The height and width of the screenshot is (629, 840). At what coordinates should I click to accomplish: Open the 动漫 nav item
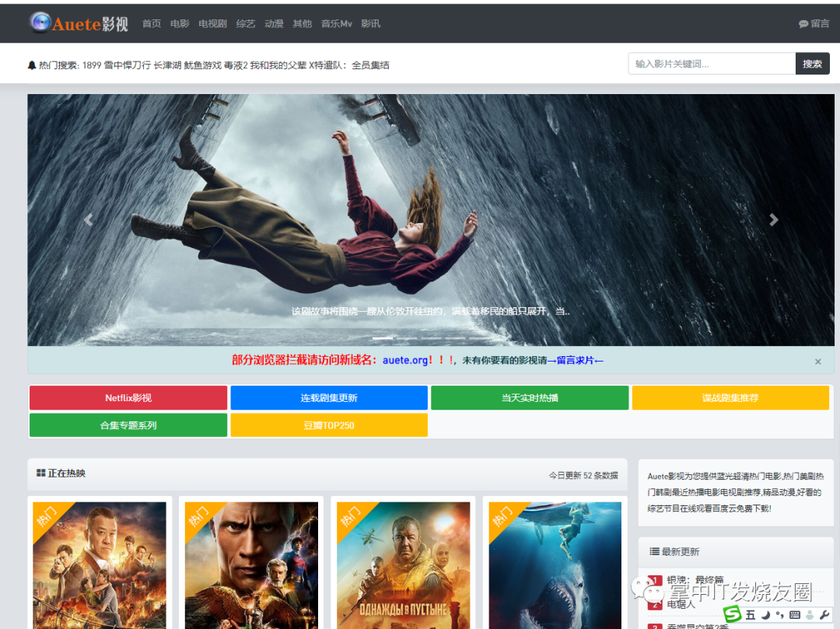pos(274,23)
